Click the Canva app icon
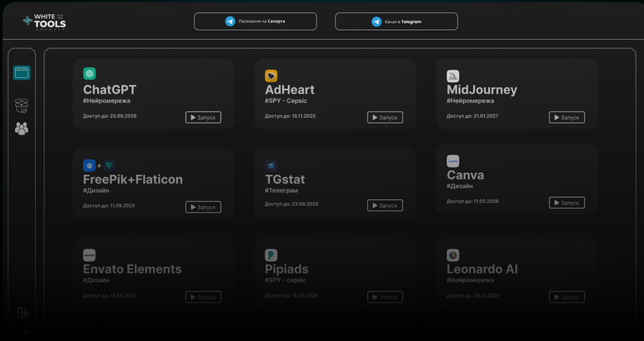 coord(453,161)
